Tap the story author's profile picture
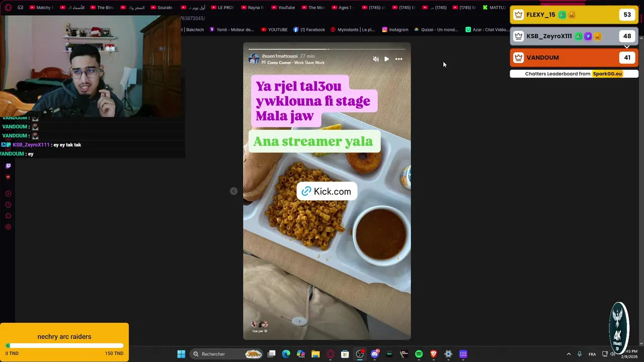This screenshot has height=362, width=644. (x=254, y=59)
